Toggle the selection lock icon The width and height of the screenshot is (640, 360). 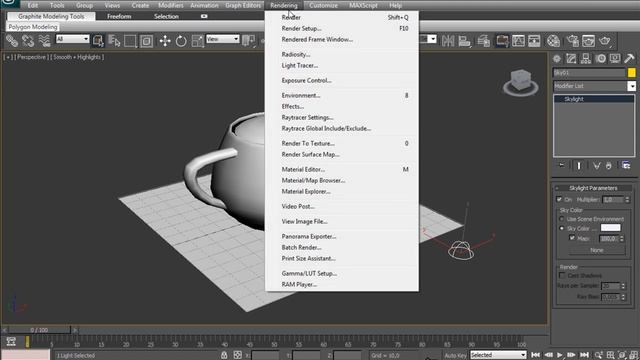pyautogui.click(x=224, y=355)
